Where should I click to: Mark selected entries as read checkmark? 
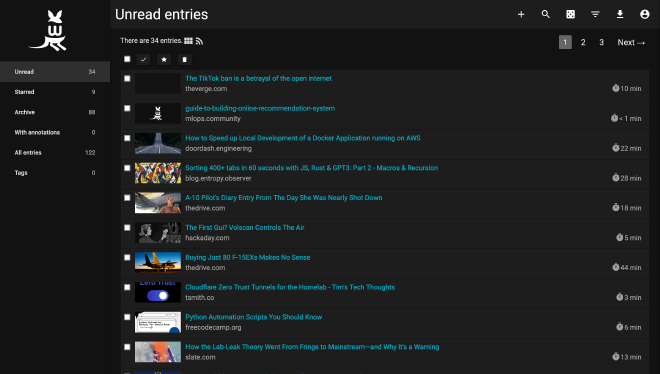tap(144, 59)
